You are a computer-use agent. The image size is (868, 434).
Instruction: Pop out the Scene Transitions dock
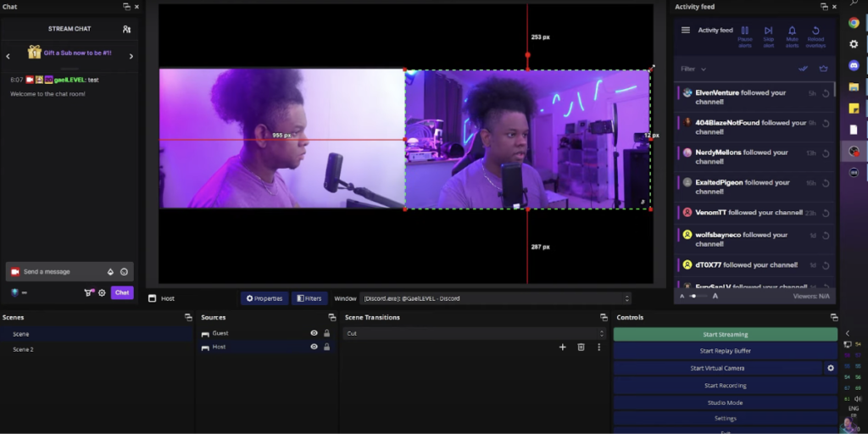(604, 318)
